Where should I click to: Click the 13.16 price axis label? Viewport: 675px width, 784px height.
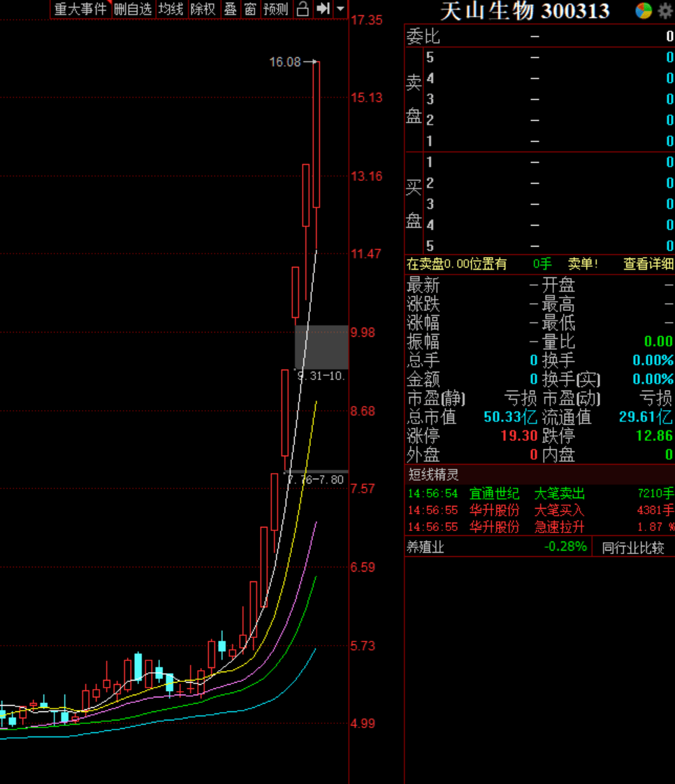[x=367, y=177]
